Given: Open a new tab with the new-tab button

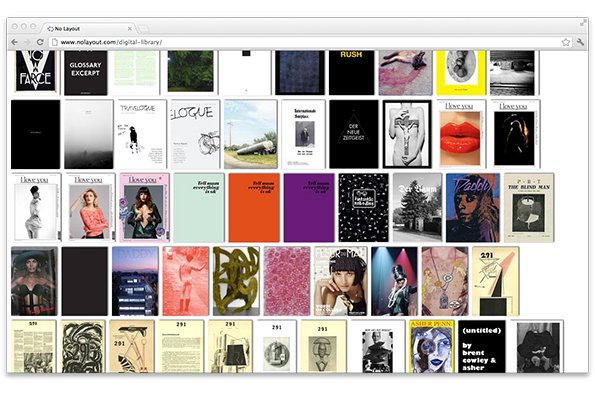Looking at the screenshot, I should point(143,29).
